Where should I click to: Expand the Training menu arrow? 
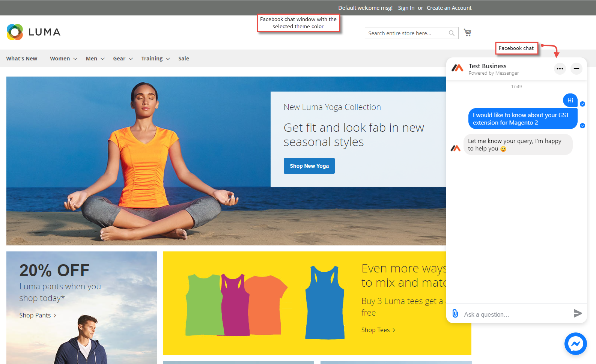(168, 59)
